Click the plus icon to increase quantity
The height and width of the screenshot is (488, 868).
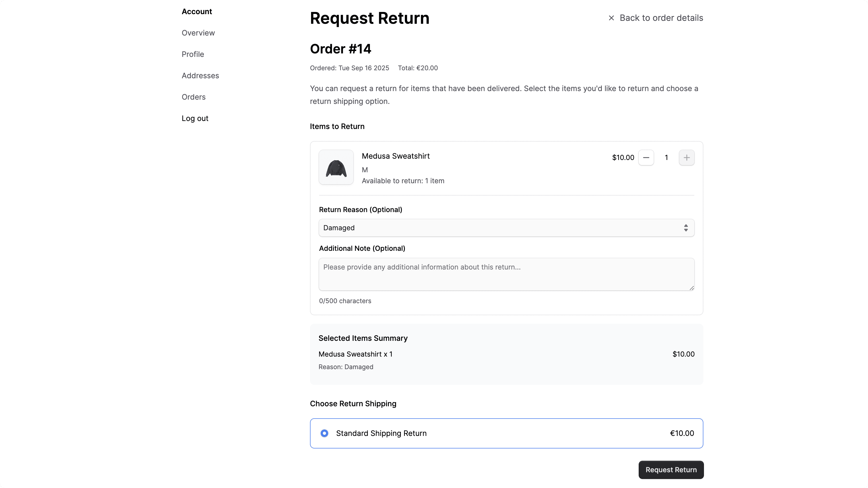(687, 157)
